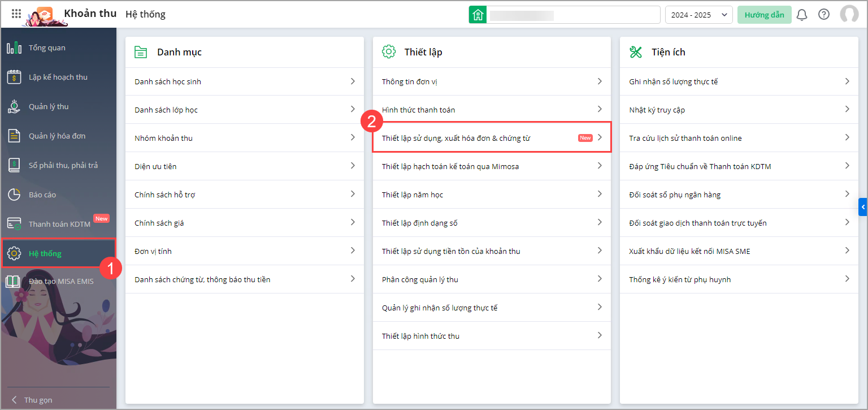
Task: Open Thanh toán KDTM in sidebar
Action: tap(59, 224)
